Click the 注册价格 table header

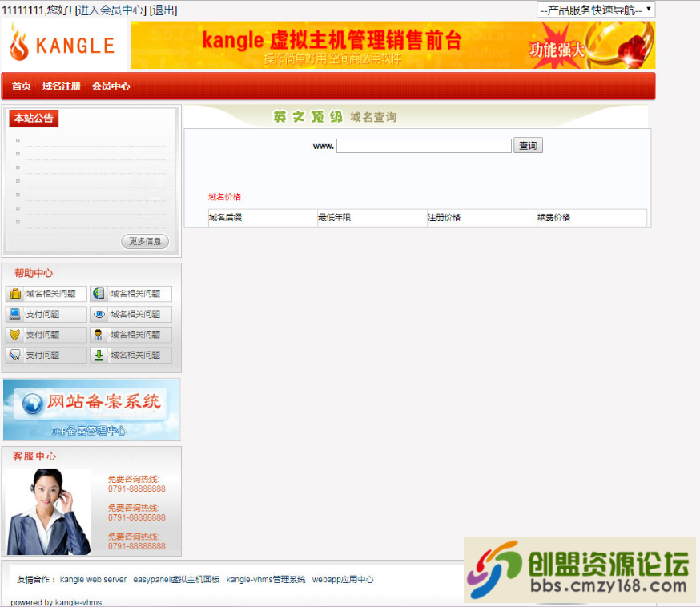(x=445, y=217)
